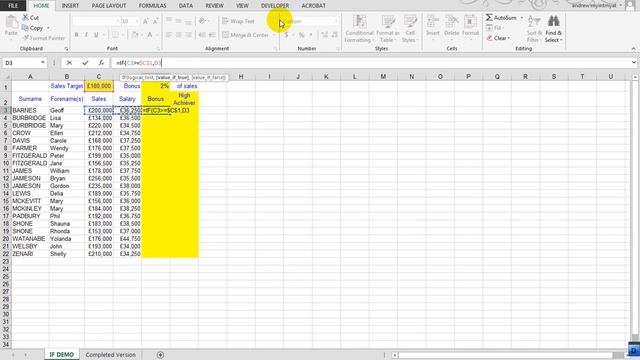Click Top Align icon
Screen dimensions: 640x360
point(169,21)
